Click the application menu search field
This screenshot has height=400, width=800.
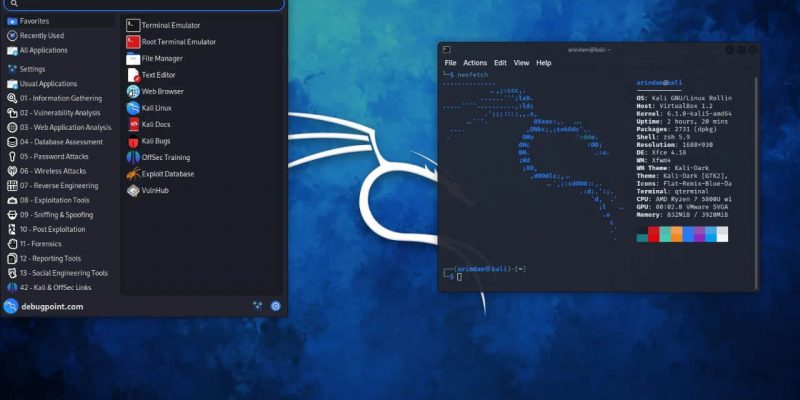144,4
